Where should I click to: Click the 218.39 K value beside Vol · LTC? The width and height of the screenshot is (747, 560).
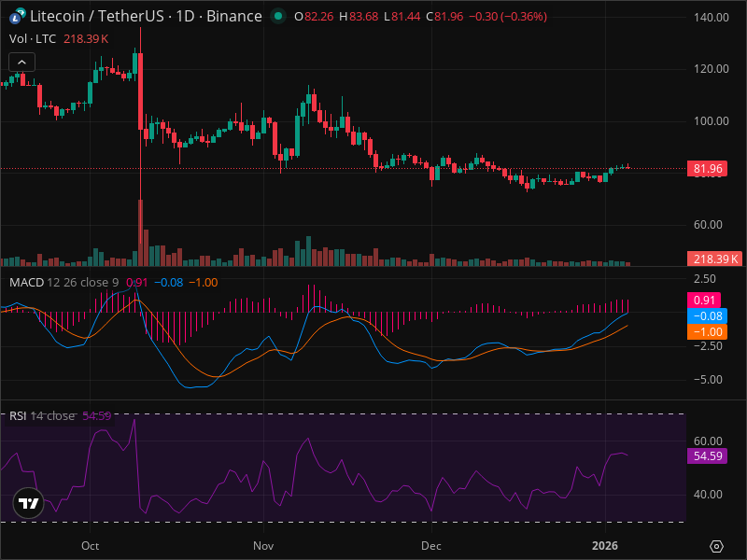coord(86,38)
